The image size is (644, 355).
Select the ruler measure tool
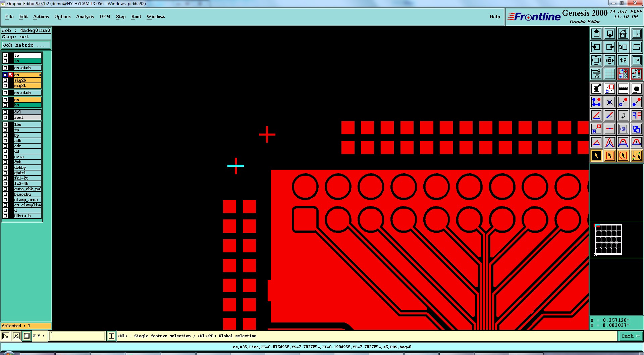pos(623,89)
